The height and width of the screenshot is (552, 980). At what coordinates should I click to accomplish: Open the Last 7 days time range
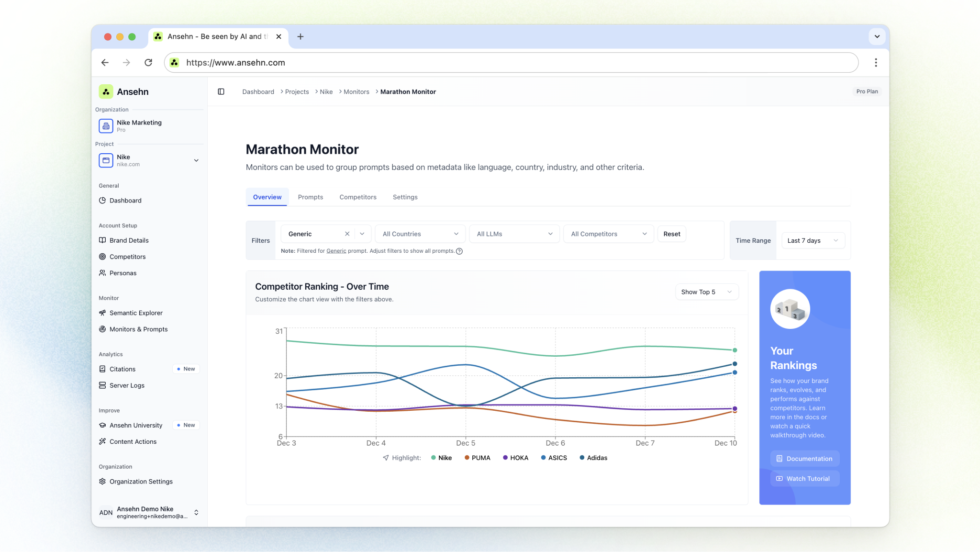click(x=812, y=240)
